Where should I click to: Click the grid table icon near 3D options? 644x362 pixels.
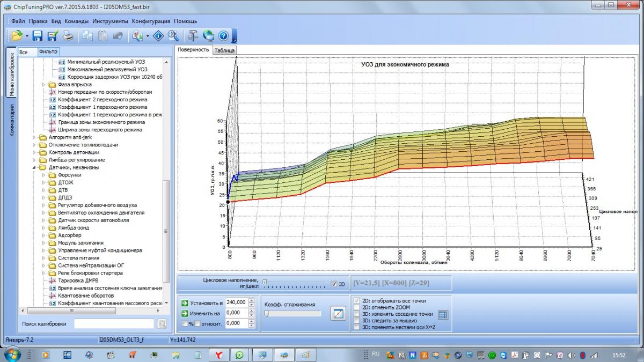tap(443, 315)
